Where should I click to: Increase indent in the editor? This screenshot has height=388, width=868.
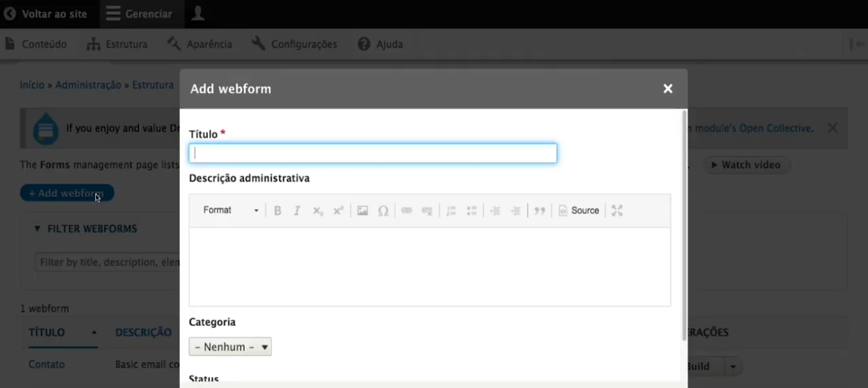(x=516, y=210)
